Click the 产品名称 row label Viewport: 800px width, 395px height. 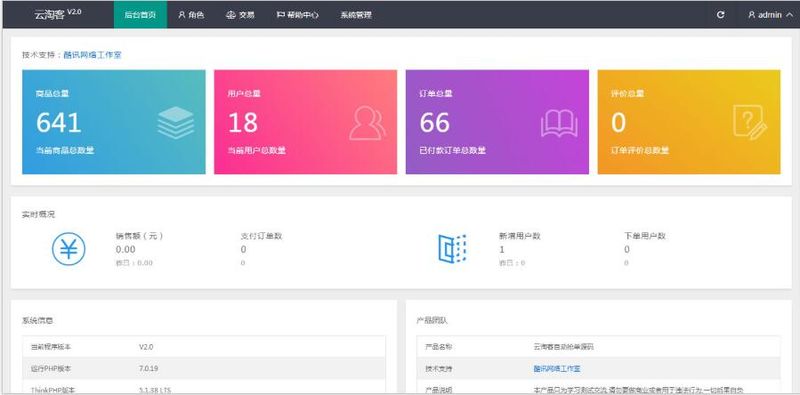[439, 347]
